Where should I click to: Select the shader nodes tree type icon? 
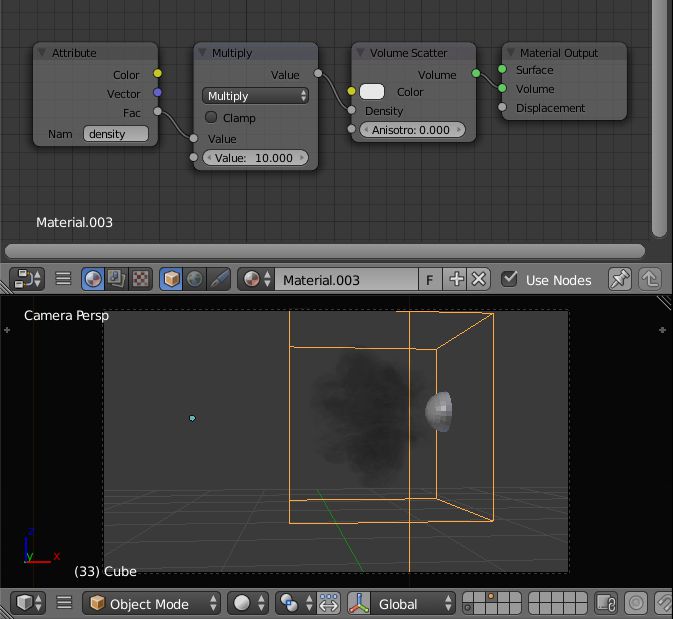pos(93,279)
